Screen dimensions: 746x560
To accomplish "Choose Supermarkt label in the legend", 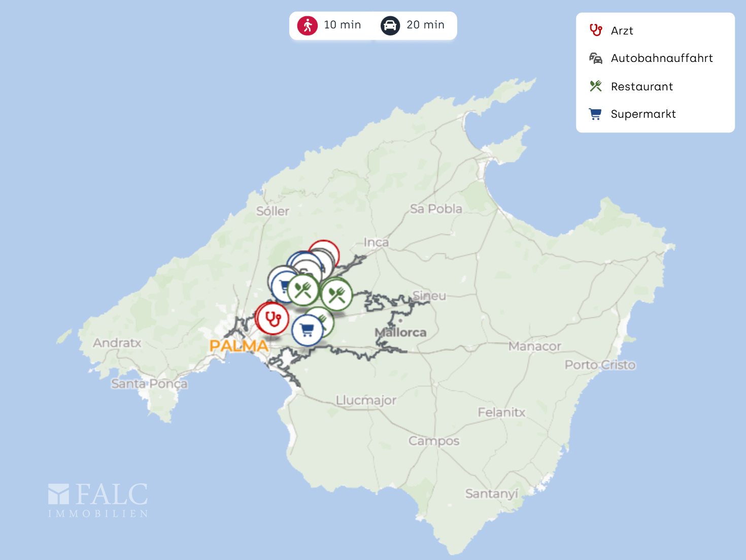I will pos(643,114).
